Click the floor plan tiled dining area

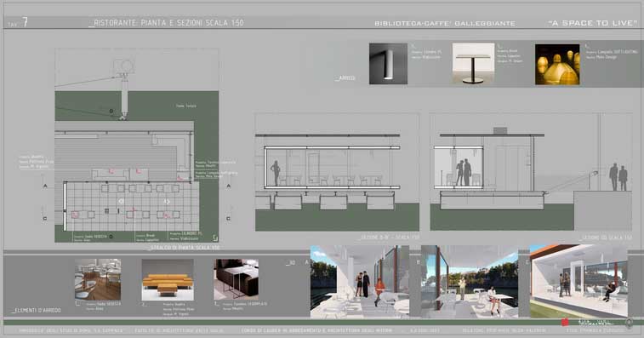tap(132, 206)
